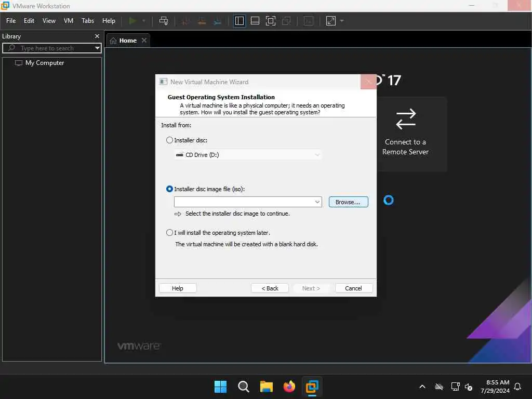Click VMware Workstation taskbar icon
This screenshot has width=532, height=399.
click(x=312, y=387)
